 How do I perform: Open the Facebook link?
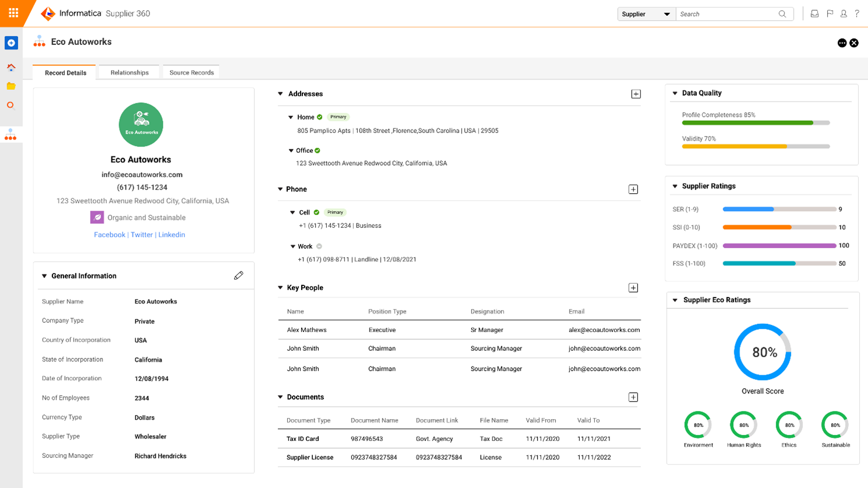[x=110, y=235]
